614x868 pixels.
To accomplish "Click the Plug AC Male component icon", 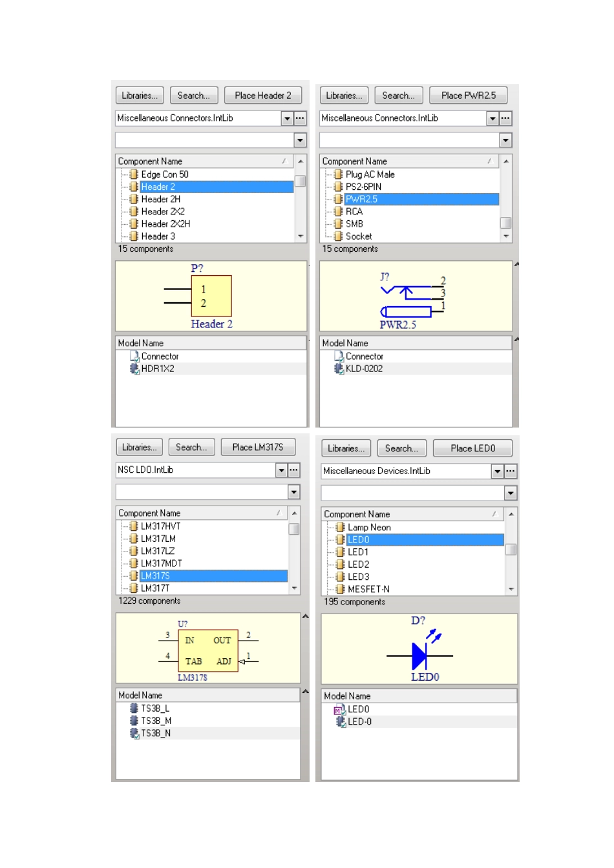I will 338,174.
